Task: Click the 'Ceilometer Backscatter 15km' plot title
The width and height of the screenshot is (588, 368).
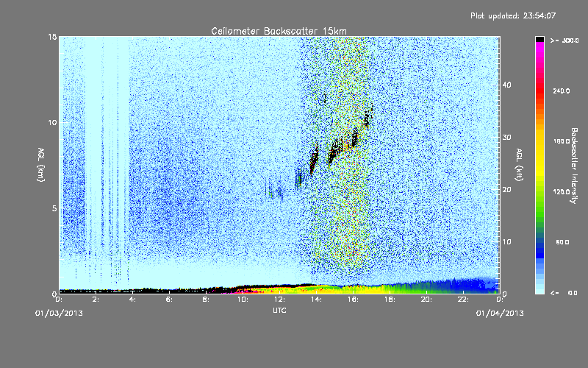Action: coord(279,31)
